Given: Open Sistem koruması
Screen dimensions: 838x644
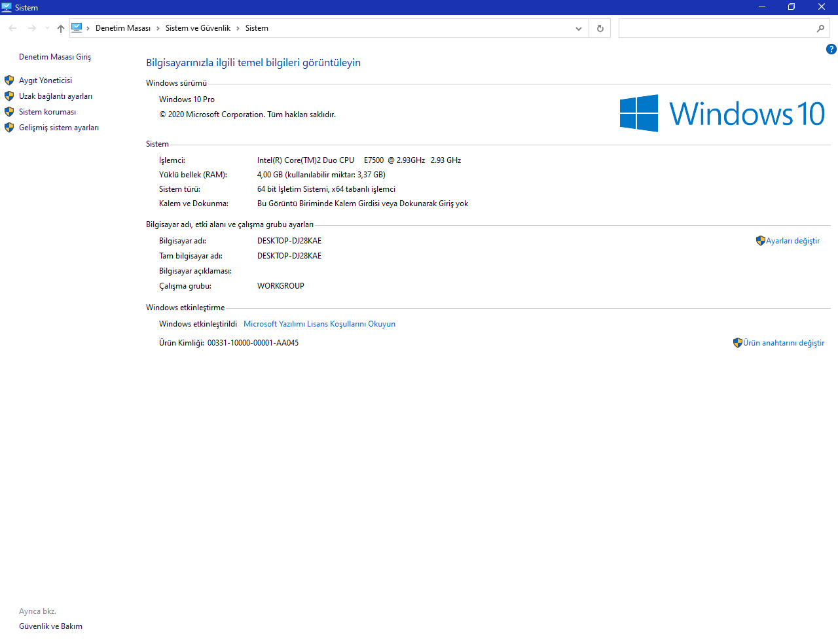Looking at the screenshot, I should coord(47,112).
